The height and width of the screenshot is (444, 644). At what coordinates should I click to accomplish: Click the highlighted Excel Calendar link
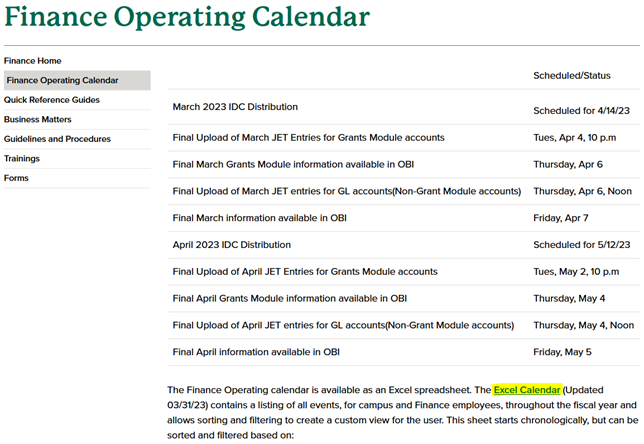(527, 389)
